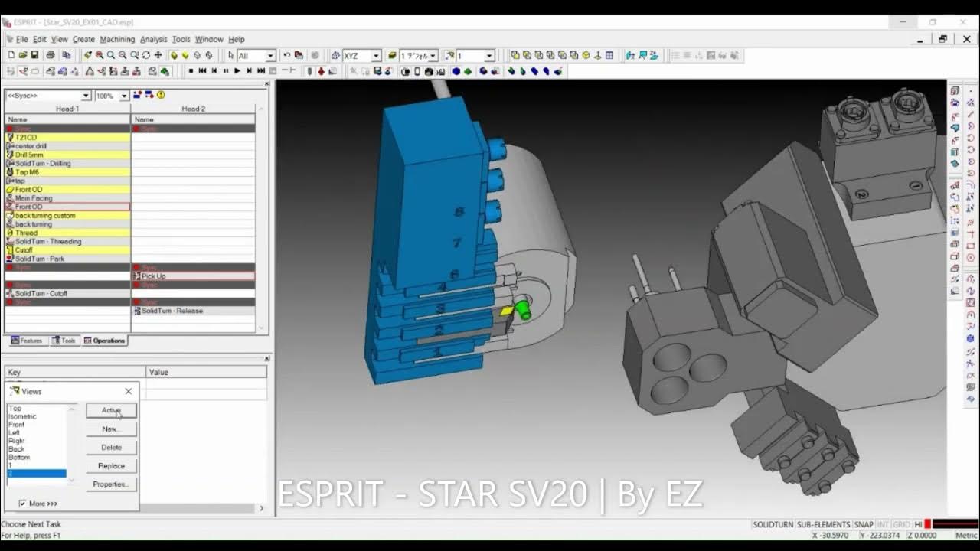Open the Window menu

(x=209, y=39)
